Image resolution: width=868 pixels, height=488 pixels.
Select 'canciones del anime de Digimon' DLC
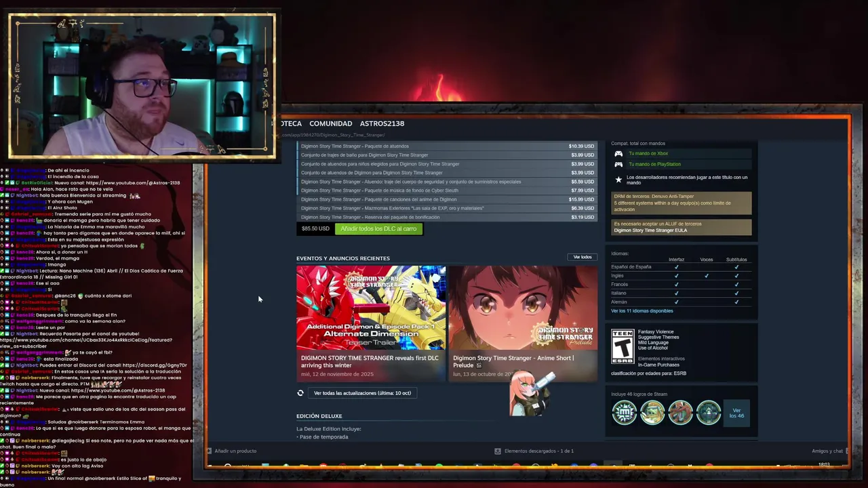[x=447, y=199]
